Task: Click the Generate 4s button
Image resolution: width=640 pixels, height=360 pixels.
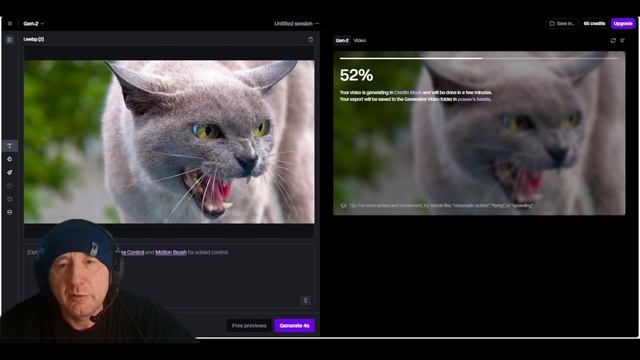Action: (294, 326)
